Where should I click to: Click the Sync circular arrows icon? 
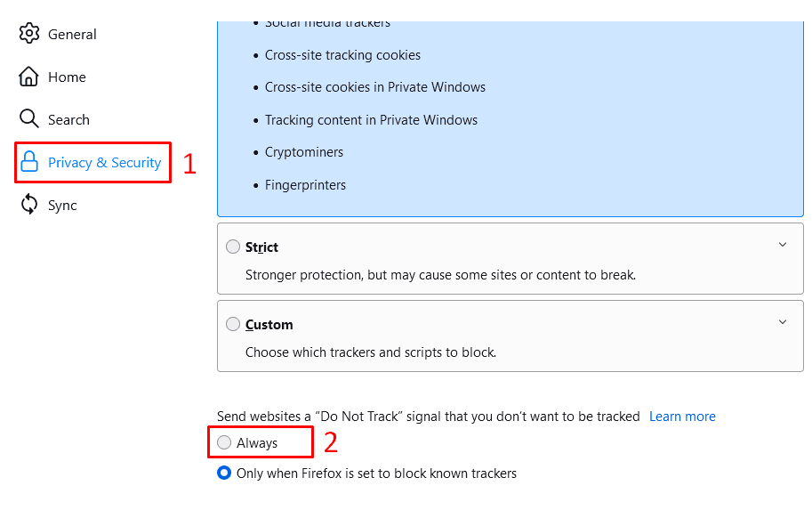click(x=29, y=205)
